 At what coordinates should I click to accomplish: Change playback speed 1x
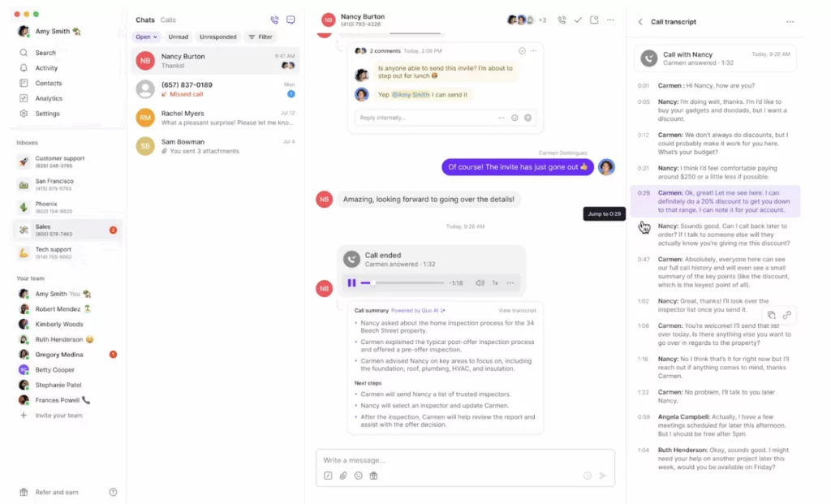click(x=495, y=283)
